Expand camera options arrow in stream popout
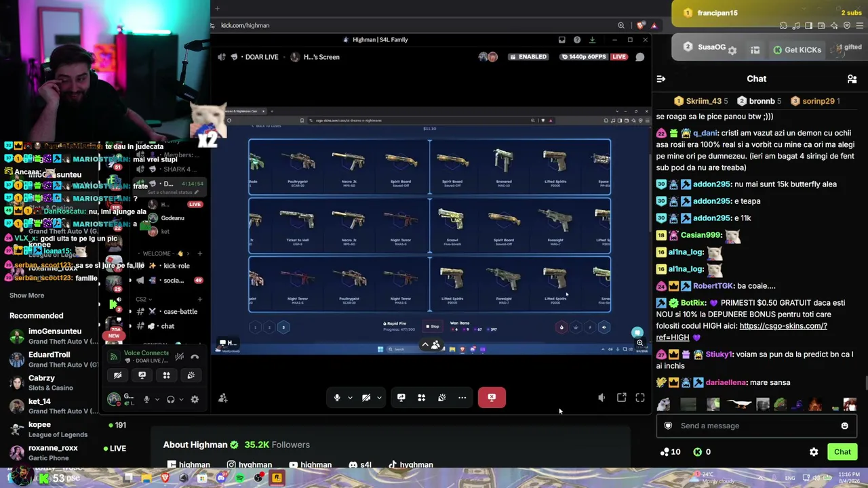Viewport: 868px width, 488px height. (x=379, y=398)
